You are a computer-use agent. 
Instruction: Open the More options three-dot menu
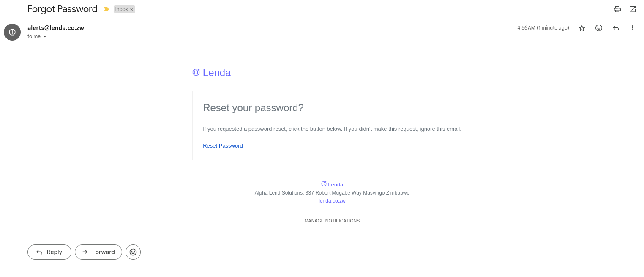tap(633, 28)
